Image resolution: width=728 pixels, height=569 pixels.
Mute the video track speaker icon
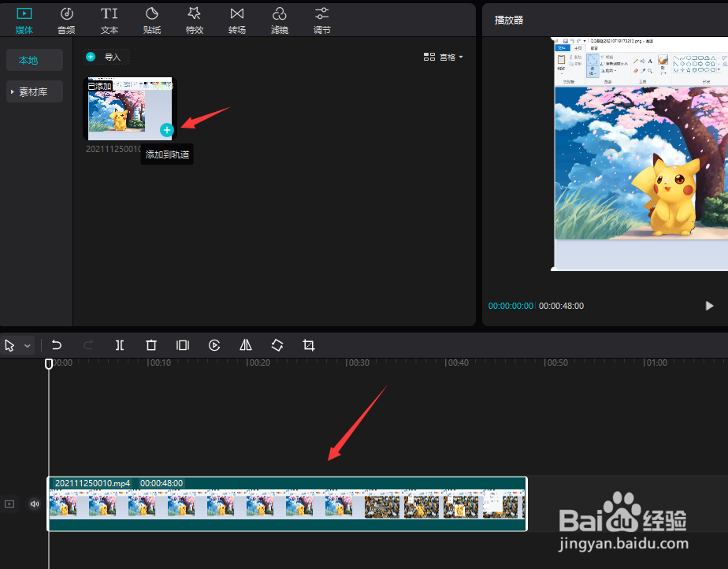(x=35, y=504)
